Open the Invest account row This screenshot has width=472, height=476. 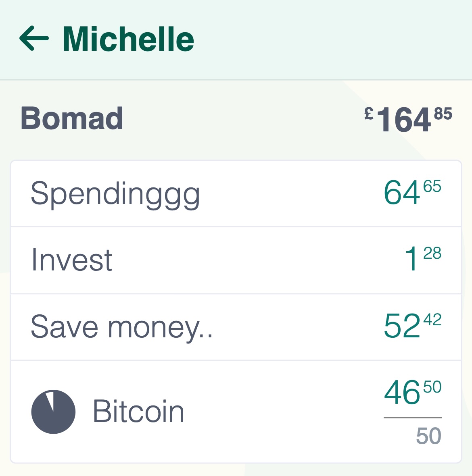[x=236, y=260]
